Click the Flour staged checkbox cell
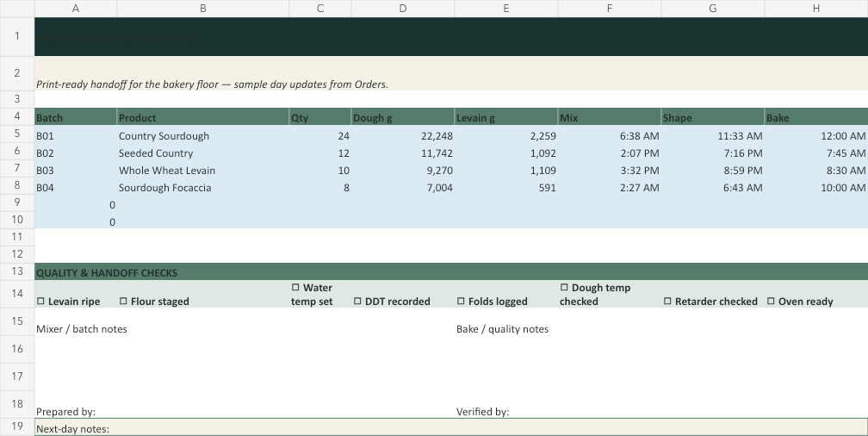This screenshot has height=436, width=868. (x=203, y=294)
